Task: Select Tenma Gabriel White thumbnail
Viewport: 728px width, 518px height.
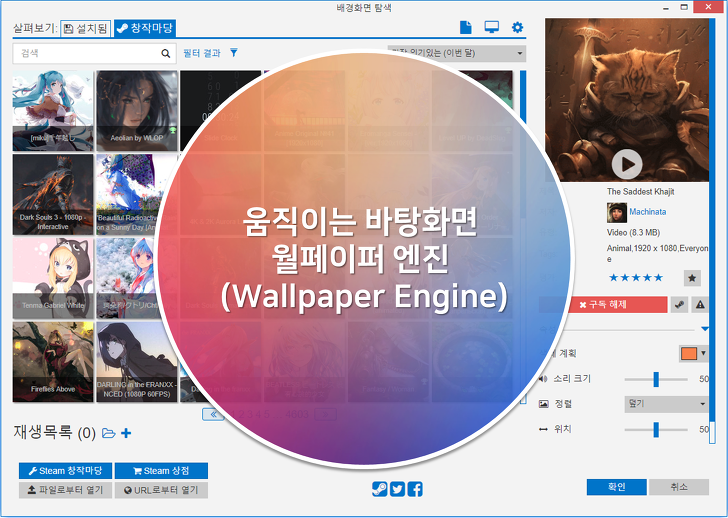Action: 53,278
